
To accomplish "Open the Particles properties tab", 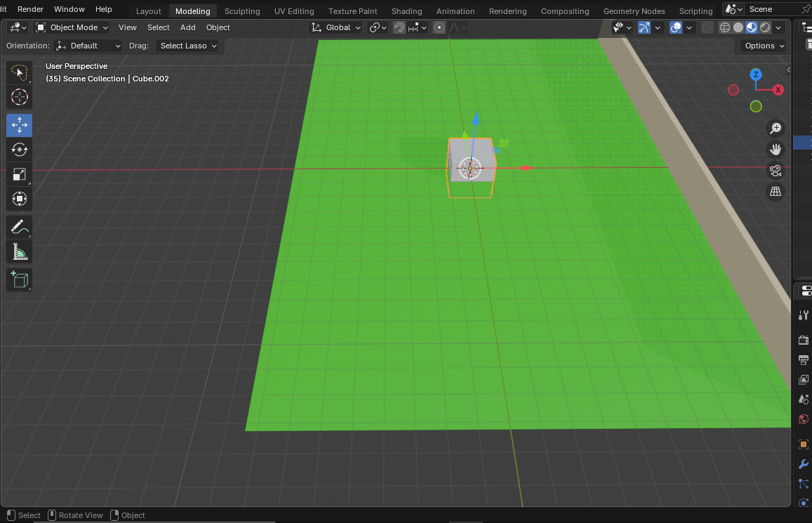I will click(803, 484).
